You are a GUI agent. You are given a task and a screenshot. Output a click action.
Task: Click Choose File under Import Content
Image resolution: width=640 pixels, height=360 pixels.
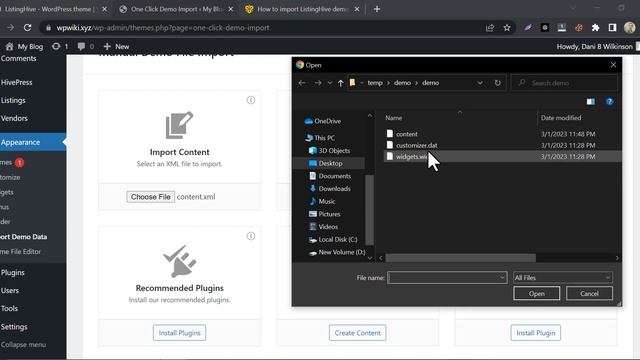tap(150, 197)
